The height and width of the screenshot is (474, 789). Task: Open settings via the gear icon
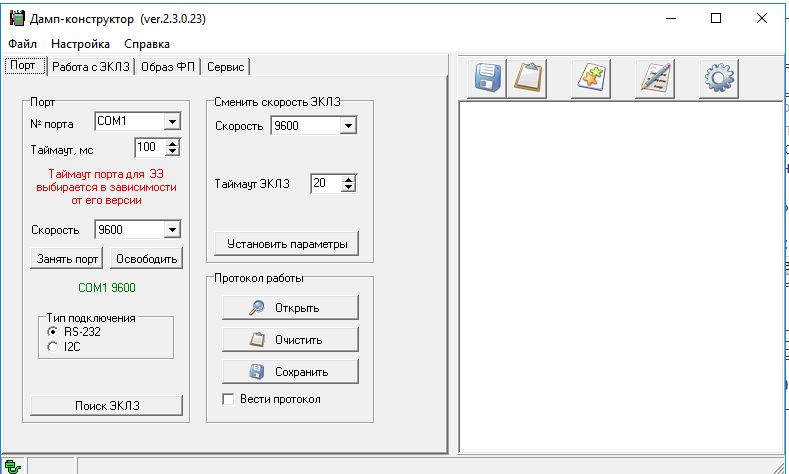point(719,78)
